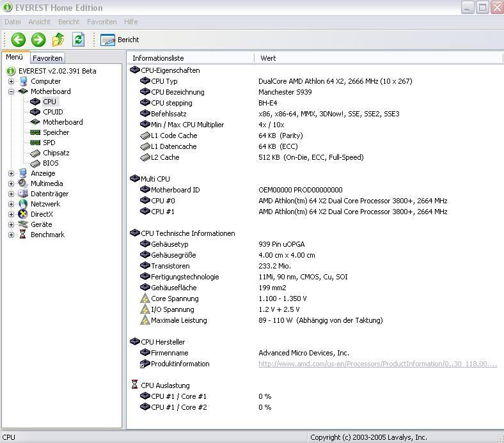Select the Transistoren row label
This screenshot has height=443, width=504.
click(170, 266)
